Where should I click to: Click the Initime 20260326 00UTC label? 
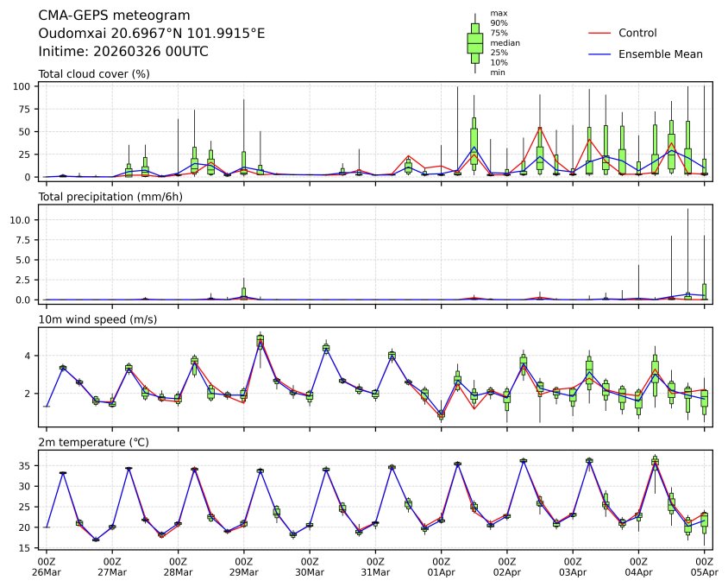(x=123, y=51)
